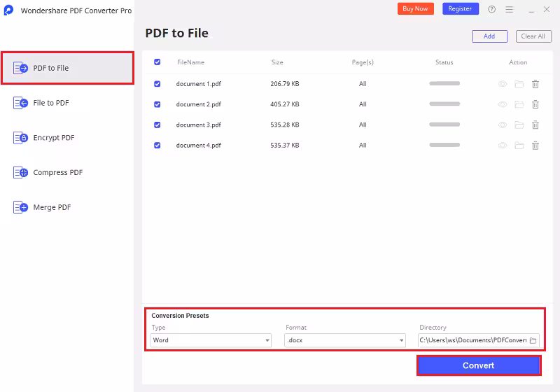Viewport: 560px width, 392px height.
Task: Switch to Merge PDF tab
Action: coord(67,207)
